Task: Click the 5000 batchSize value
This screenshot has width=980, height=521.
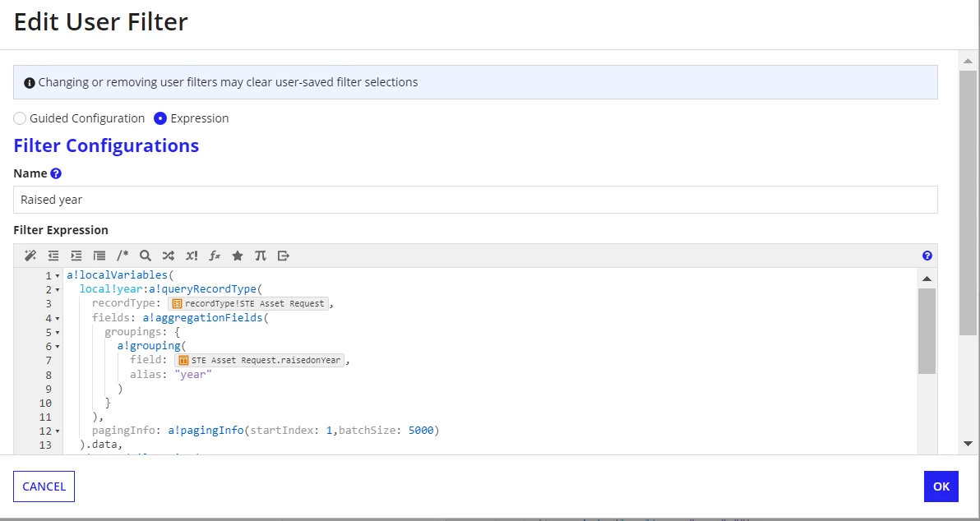Action: coord(421,431)
